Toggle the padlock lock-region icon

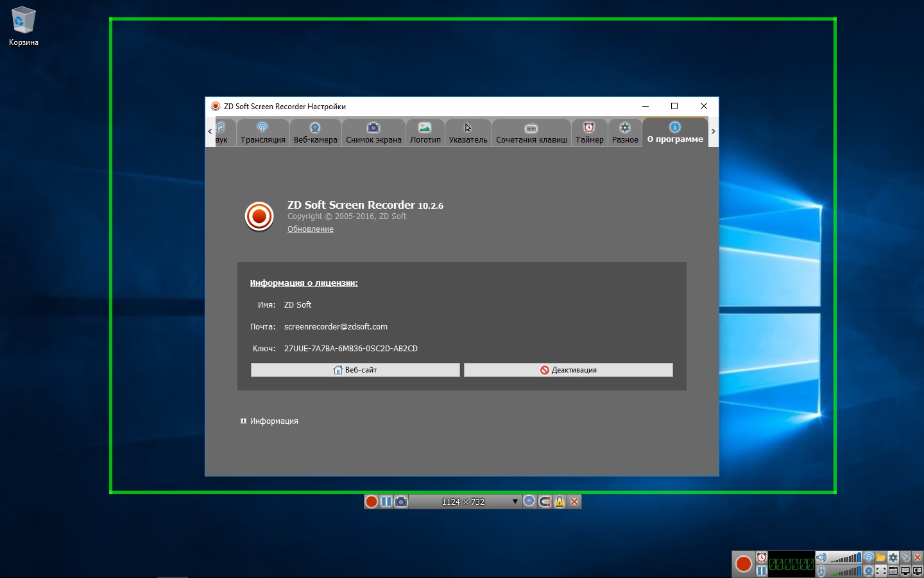(x=560, y=502)
